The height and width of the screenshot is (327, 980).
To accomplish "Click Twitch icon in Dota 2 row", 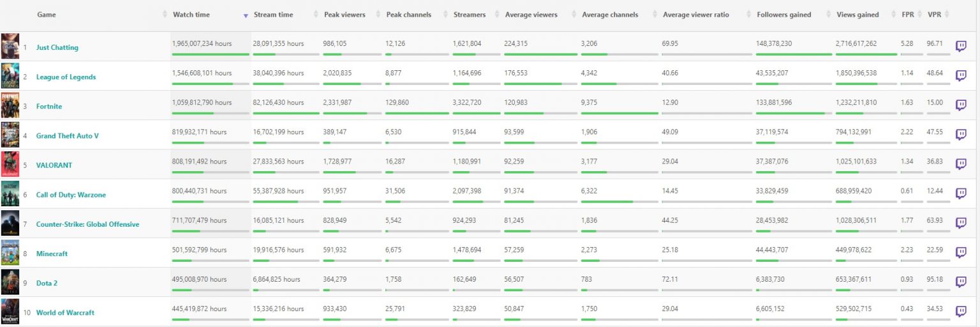I will pos(961,282).
